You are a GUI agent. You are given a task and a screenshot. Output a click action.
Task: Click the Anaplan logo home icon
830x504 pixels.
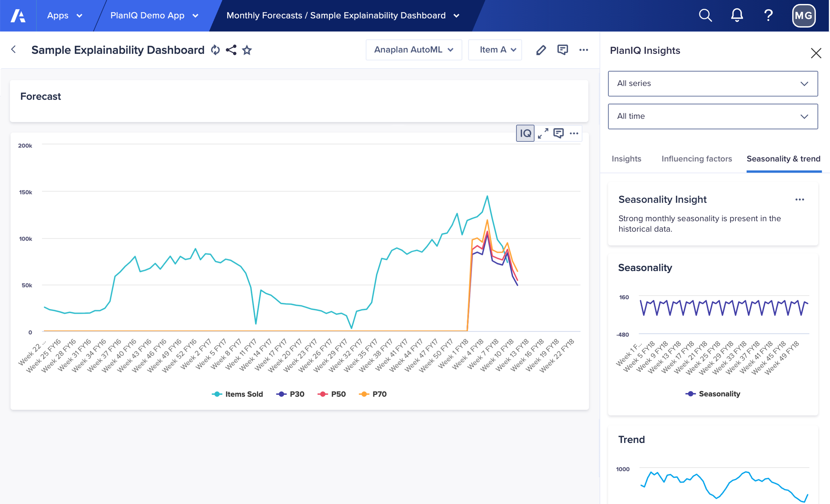[18, 16]
